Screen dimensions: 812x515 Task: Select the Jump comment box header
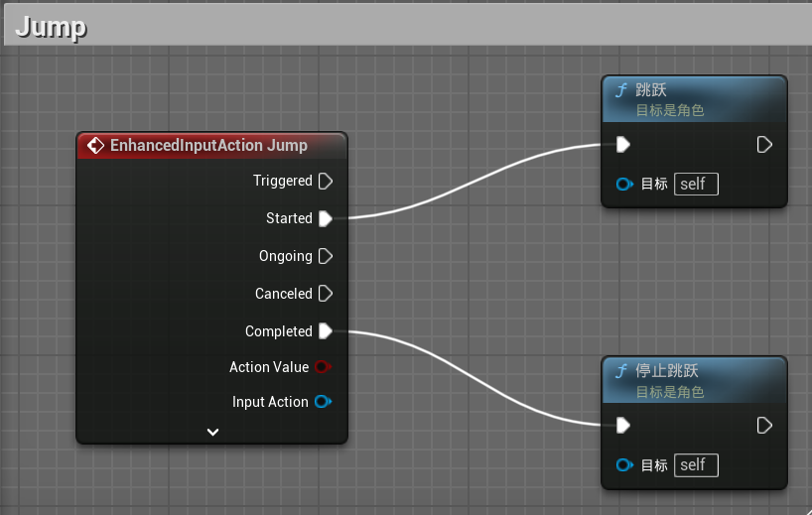[408, 26]
